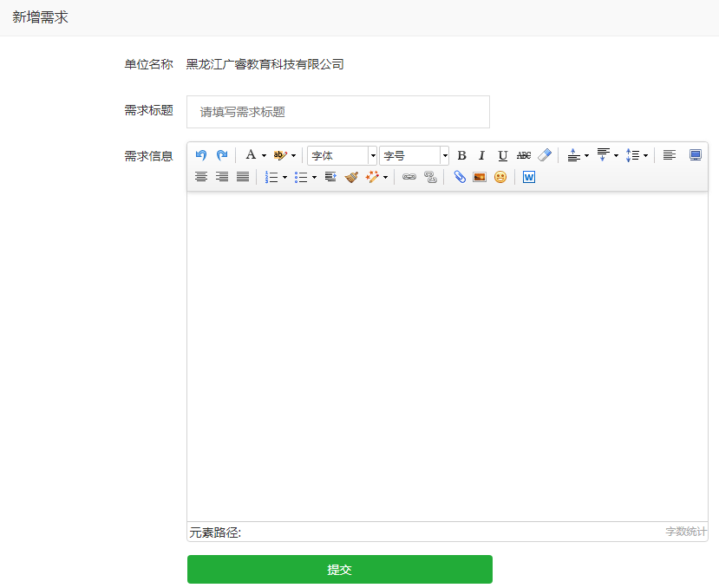Click the redo arrow icon
This screenshot has height=588, width=719.
tap(222, 155)
